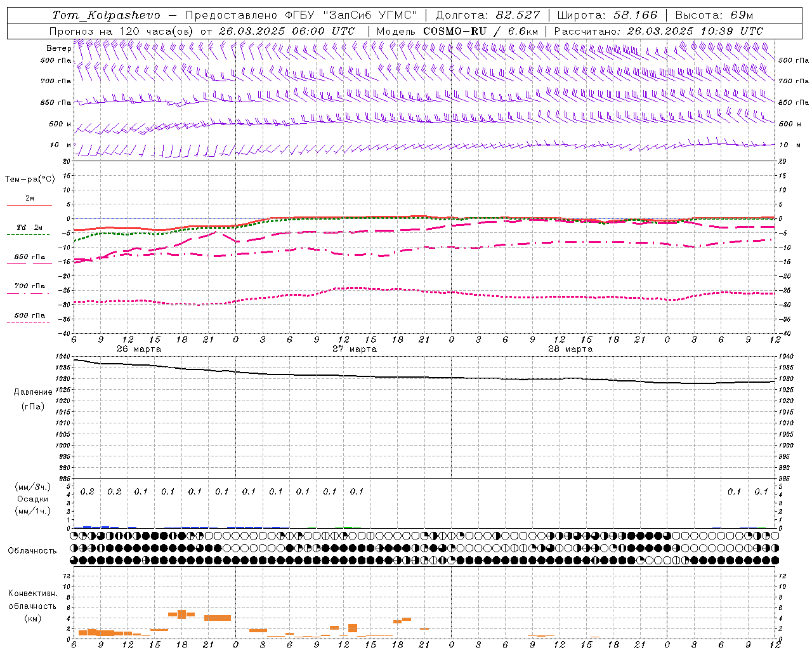The height and width of the screenshot is (650, 812).
Task: Click the (мм/3ч.) precipitation unit label
Action: [33, 487]
